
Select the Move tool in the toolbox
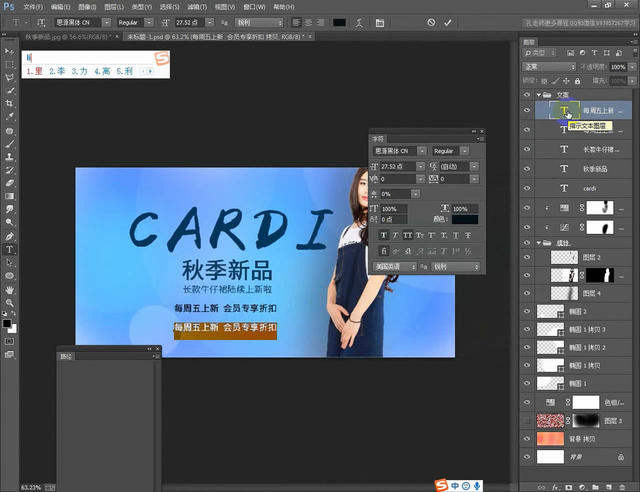[9, 52]
